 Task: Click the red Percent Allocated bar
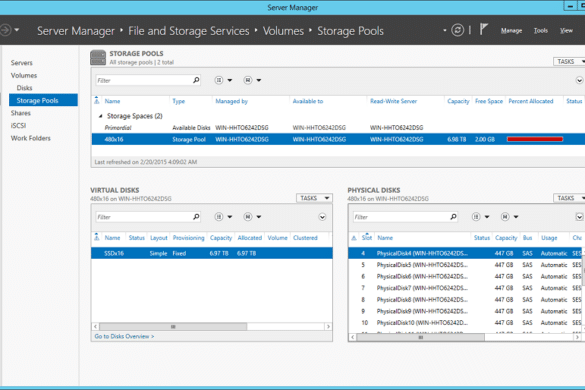[535, 139]
